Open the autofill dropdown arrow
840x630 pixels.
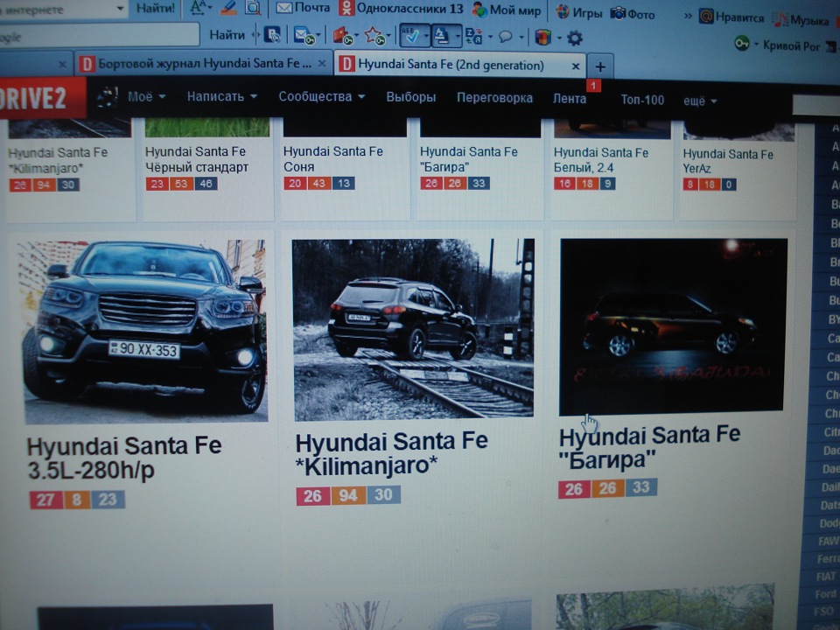point(458,37)
